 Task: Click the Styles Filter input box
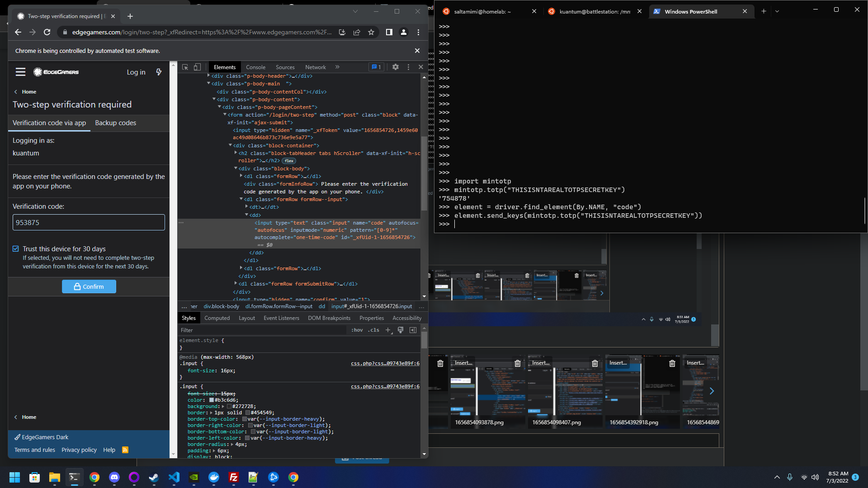262,330
